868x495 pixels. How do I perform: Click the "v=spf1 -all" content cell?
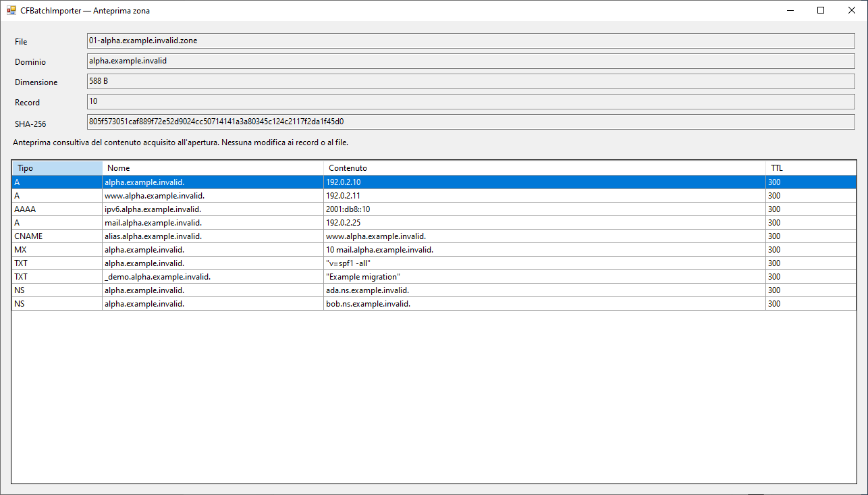click(x=545, y=263)
